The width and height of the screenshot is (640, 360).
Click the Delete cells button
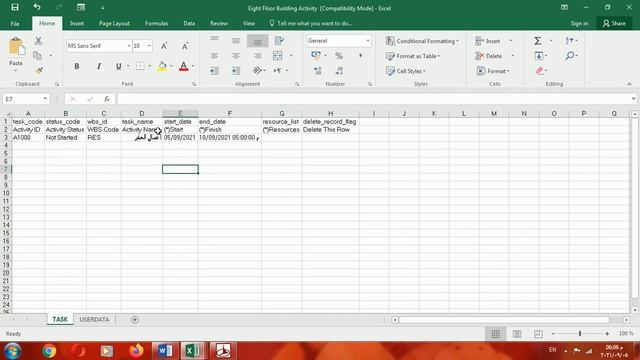489,56
